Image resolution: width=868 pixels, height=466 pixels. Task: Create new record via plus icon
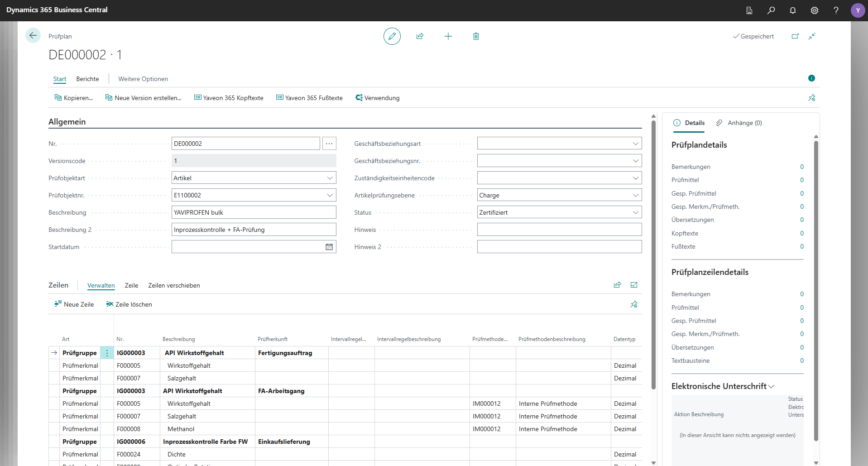(x=448, y=36)
